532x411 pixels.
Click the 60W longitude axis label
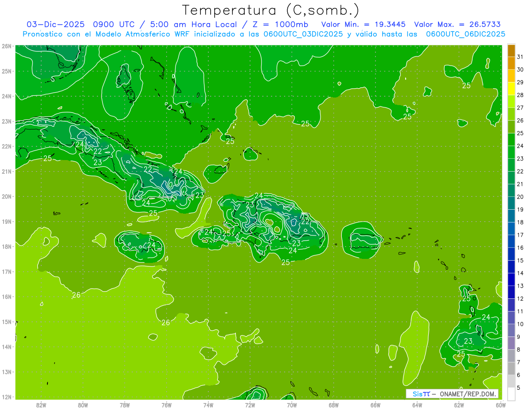pos(501,405)
